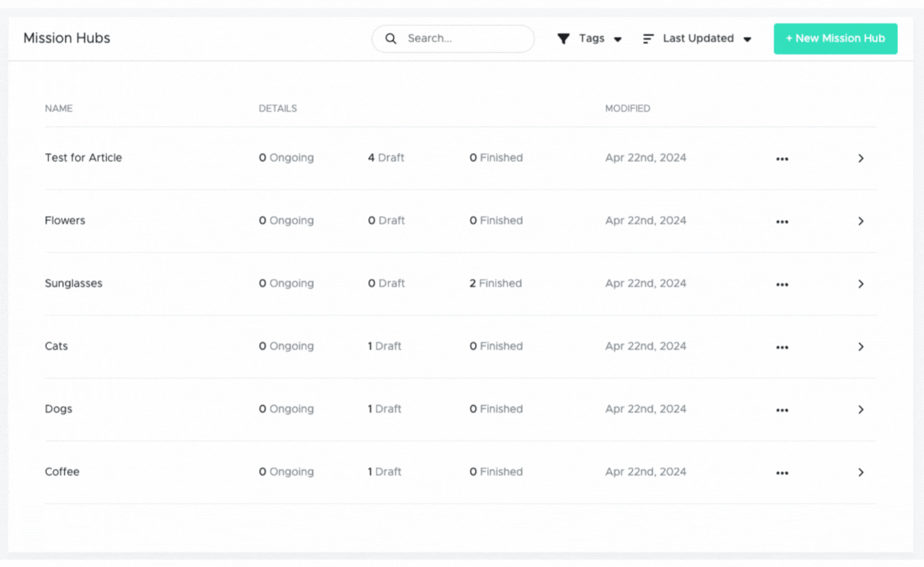
Task: Click 0 Finished in Coffee row
Action: click(x=496, y=471)
